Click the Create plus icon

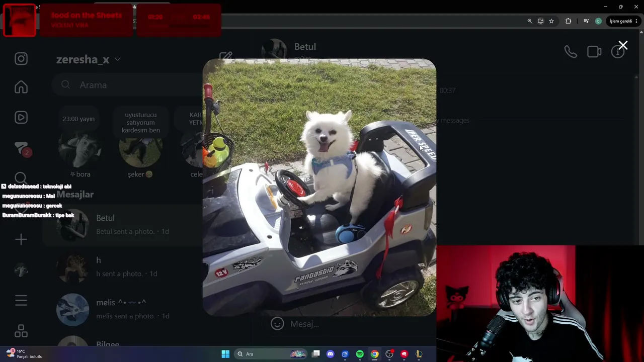coord(21,239)
